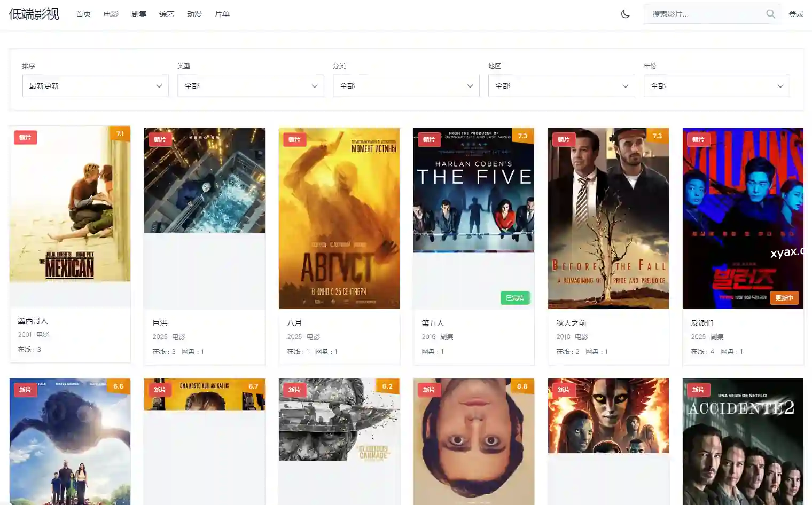Image resolution: width=812 pixels, height=505 pixels.
Task: Click the 已完结 status badge on 第五人
Action: coord(514,298)
